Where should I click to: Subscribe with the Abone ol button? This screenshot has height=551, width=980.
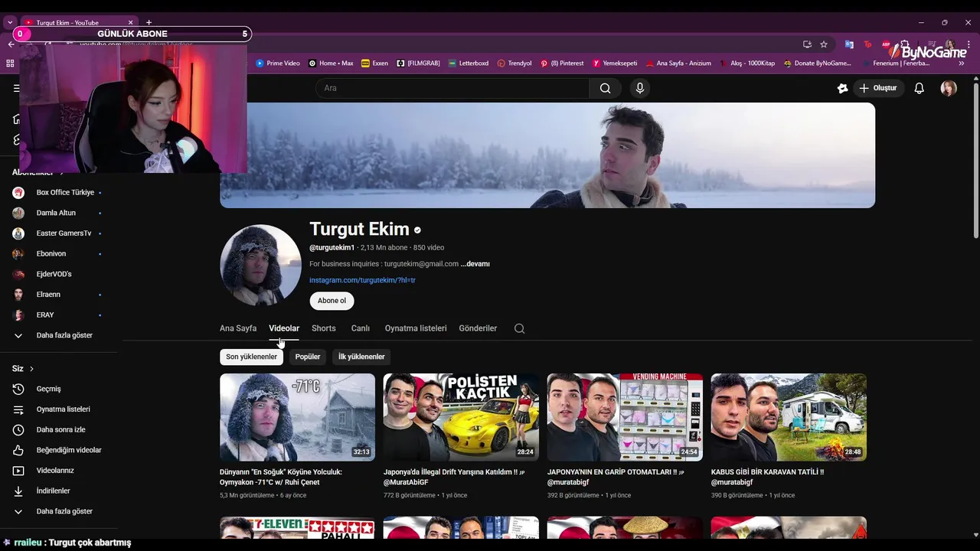332,301
